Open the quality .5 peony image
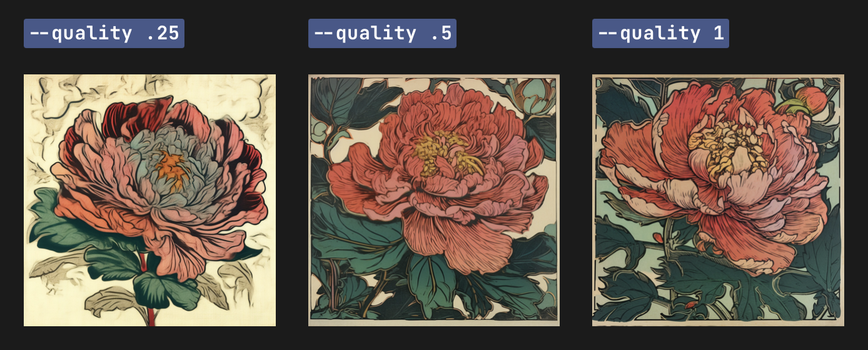The height and width of the screenshot is (350, 868). 434,200
